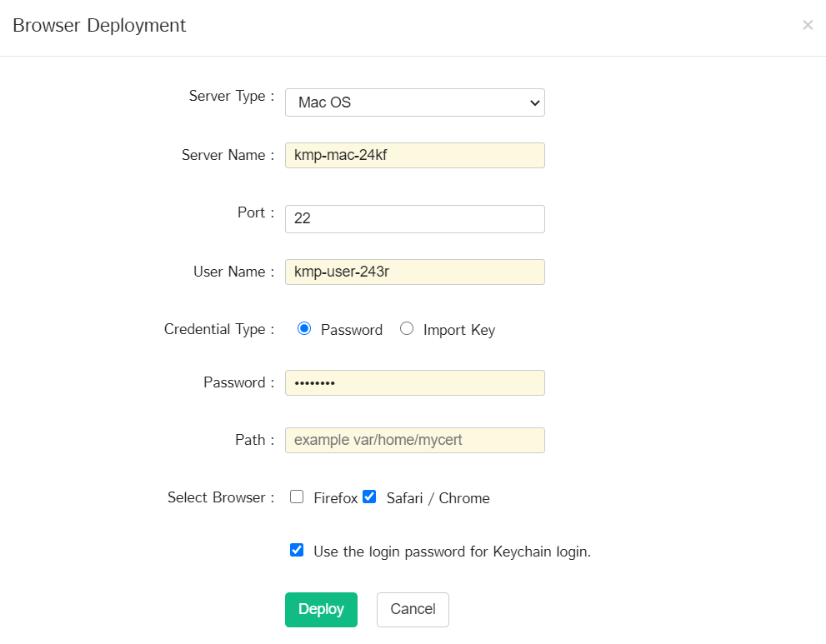Click the User Name input field
This screenshot has width=826, height=644.
(414, 272)
